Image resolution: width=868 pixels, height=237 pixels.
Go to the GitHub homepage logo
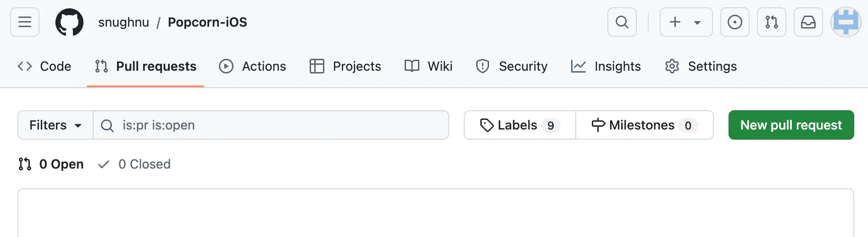pos(69,22)
